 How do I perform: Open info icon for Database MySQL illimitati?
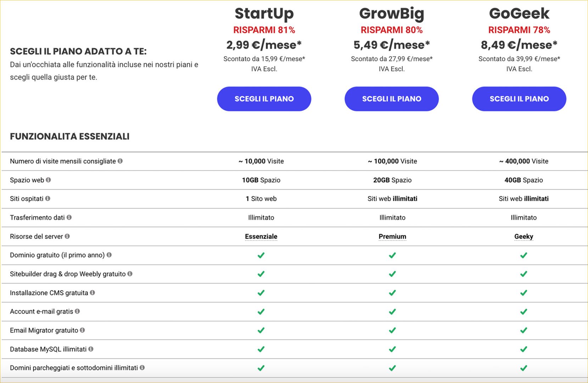[91, 349]
